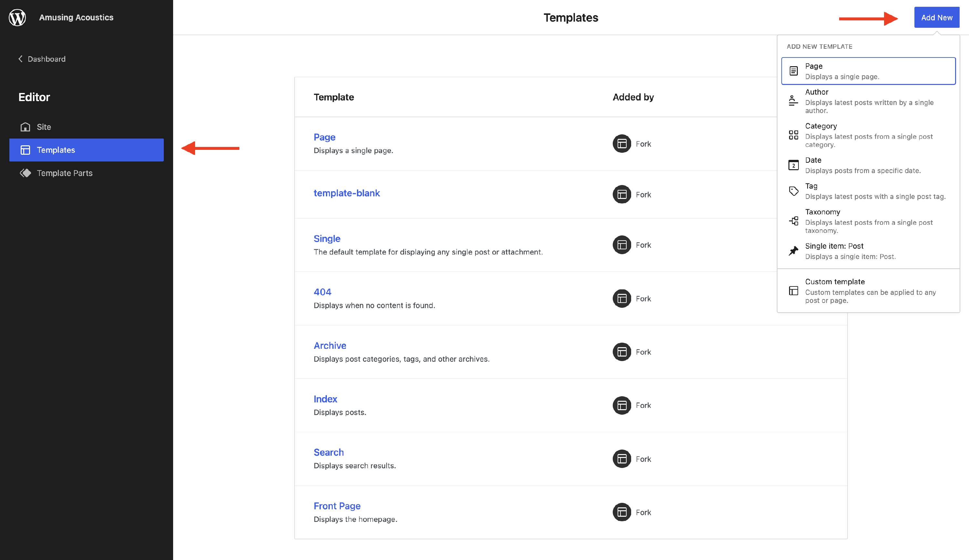Click the Date calendar icon

point(793,165)
